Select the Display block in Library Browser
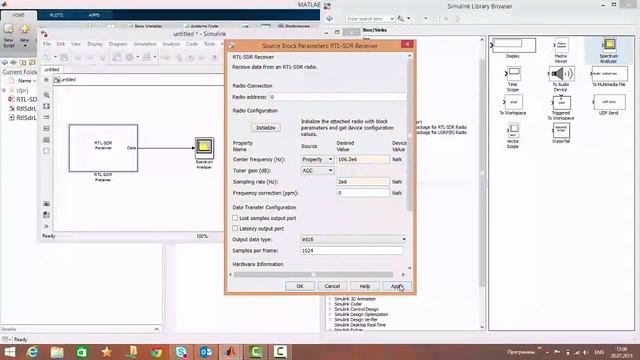The image size is (640, 360). pos(513,45)
